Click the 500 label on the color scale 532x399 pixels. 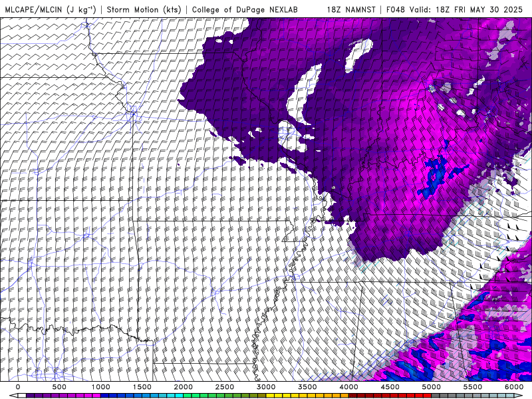pyautogui.click(x=59, y=387)
